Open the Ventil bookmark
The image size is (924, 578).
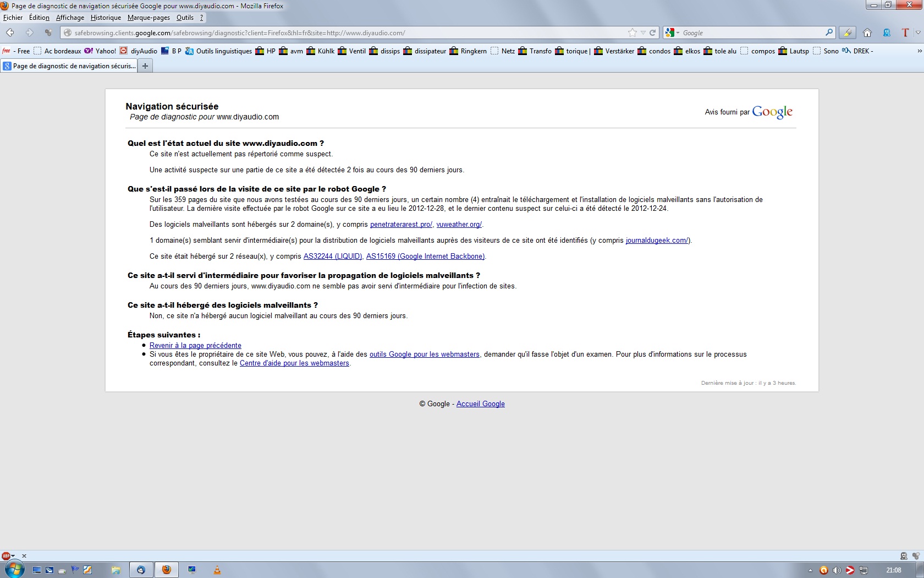pyautogui.click(x=352, y=51)
